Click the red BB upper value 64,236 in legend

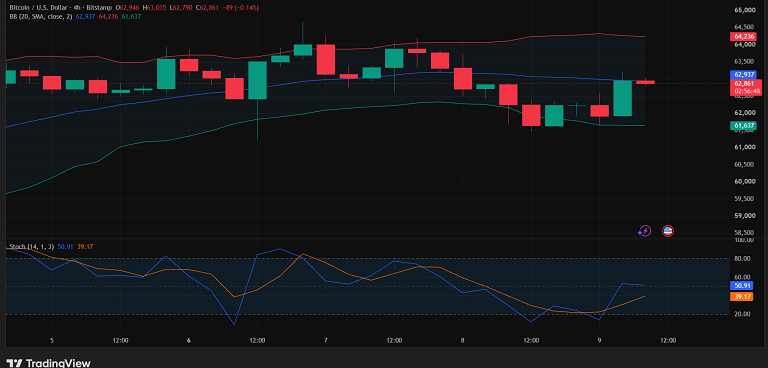point(108,16)
